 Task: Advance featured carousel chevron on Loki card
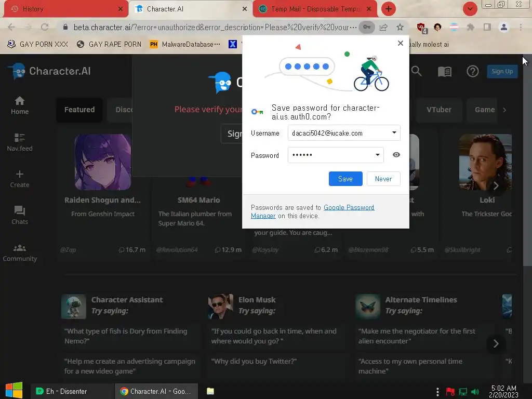pyautogui.click(x=496, y=185)
